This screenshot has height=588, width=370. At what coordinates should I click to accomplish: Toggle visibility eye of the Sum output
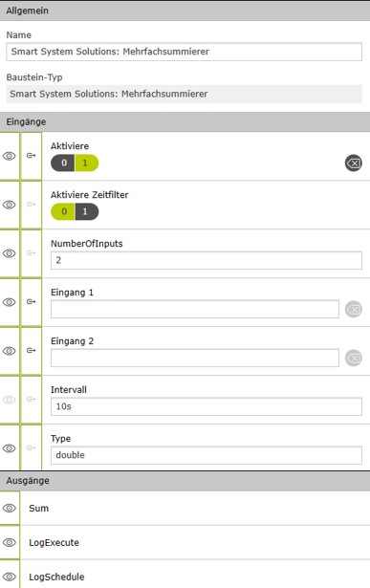(10, 508)
